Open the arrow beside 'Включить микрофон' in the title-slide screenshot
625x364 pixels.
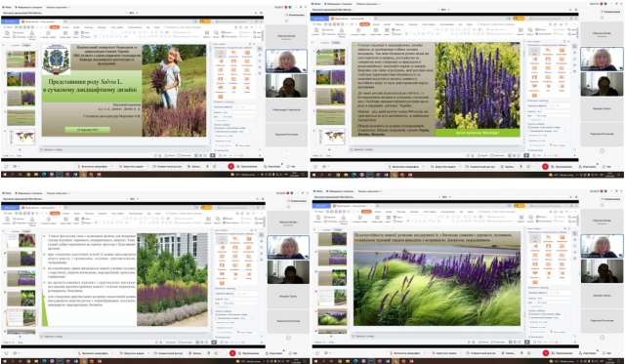pyautogui.click(x=111, y=167)
